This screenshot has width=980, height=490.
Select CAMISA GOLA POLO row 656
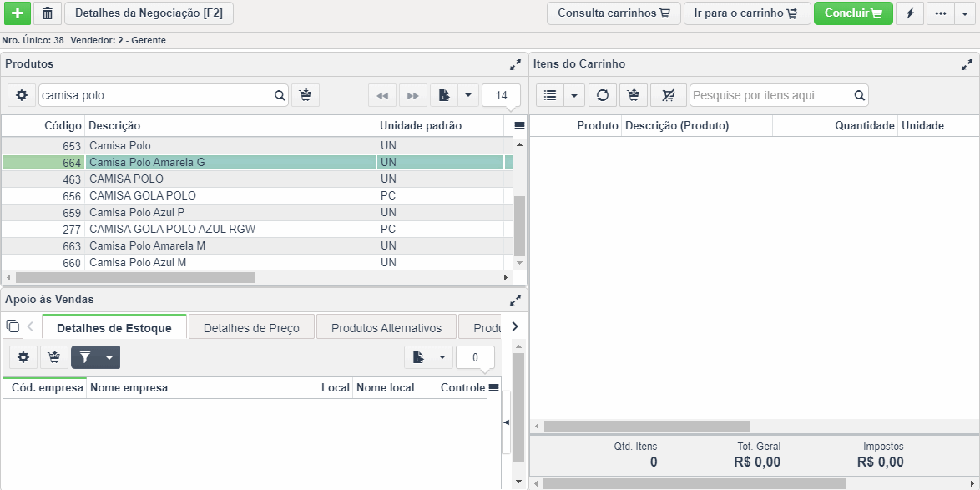click(257, 195)
